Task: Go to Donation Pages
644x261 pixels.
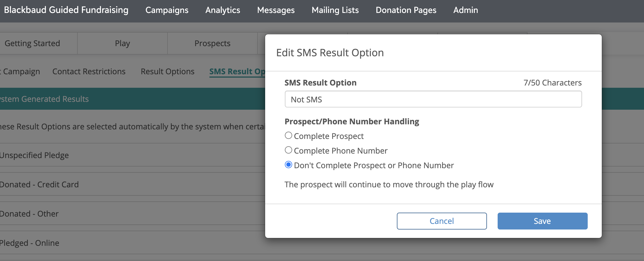Action: (406, 10)
